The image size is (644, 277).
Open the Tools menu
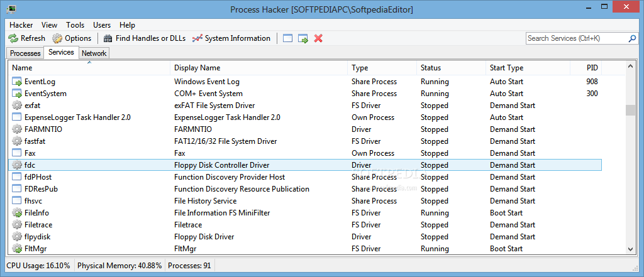tap(75, 25)
